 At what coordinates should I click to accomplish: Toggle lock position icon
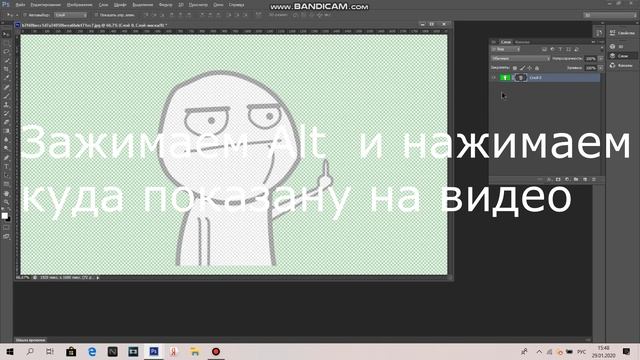click(x=529, y=68)
